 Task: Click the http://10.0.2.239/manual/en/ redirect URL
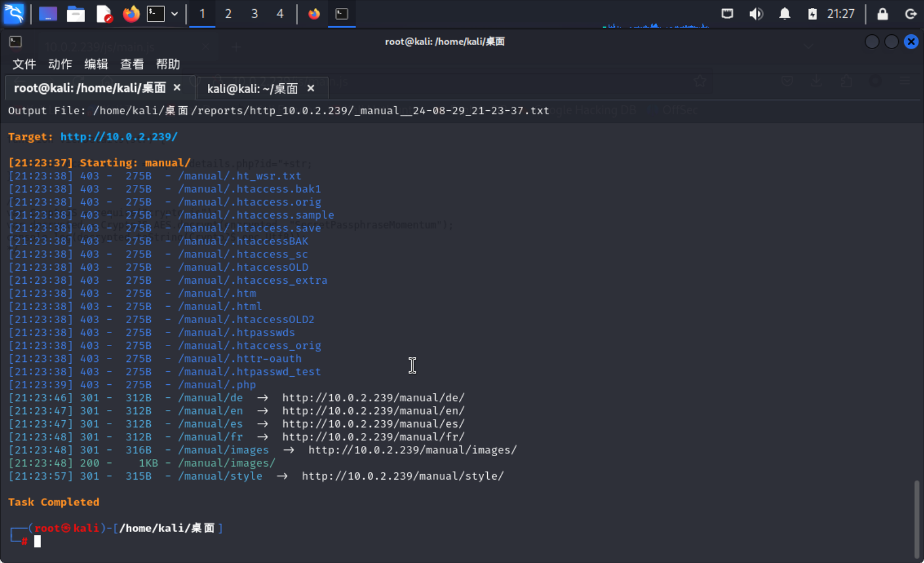(373, 411)
